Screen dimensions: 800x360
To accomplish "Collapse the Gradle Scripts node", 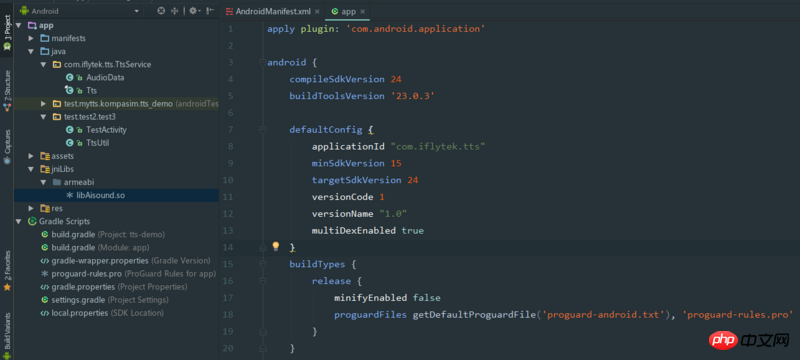I will pyautogui.click(x=18, y=221).
